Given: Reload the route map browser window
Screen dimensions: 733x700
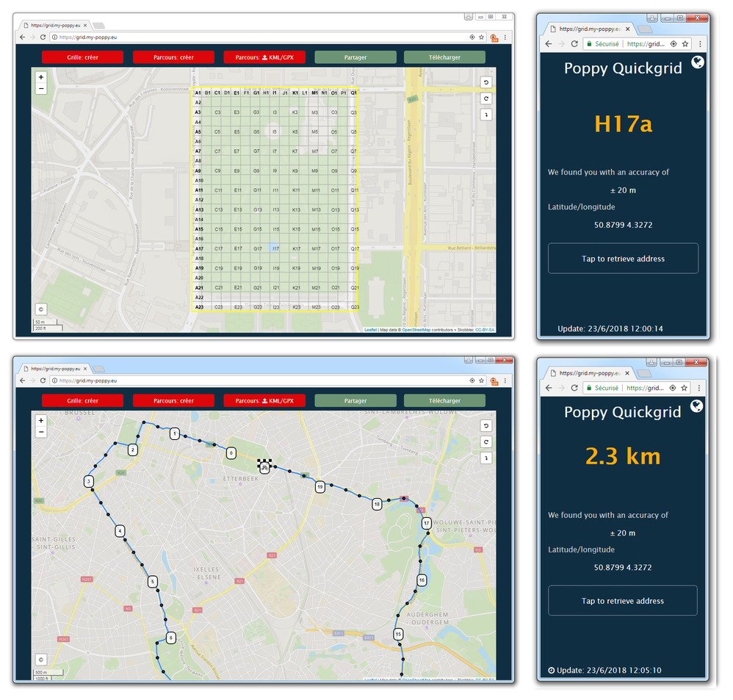Looking at the screenshot, I should (x=43, y=380).
